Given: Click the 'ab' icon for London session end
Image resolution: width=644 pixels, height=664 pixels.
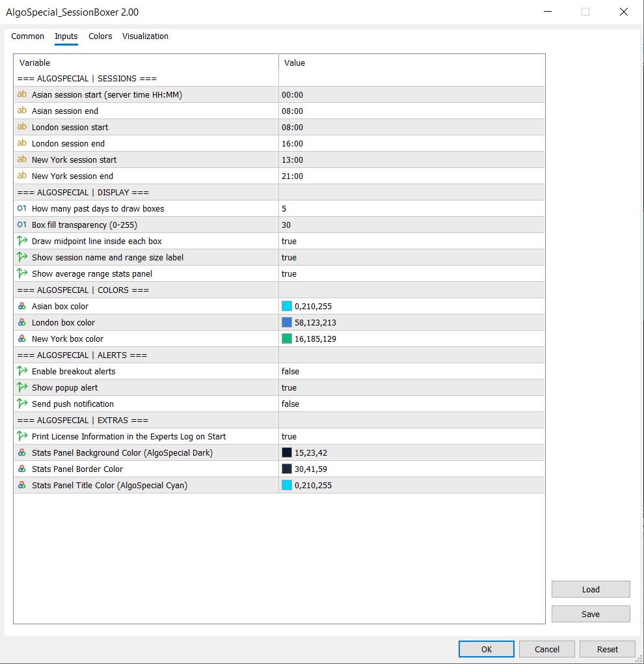Looking at the screenshot, I should (21, 143).
